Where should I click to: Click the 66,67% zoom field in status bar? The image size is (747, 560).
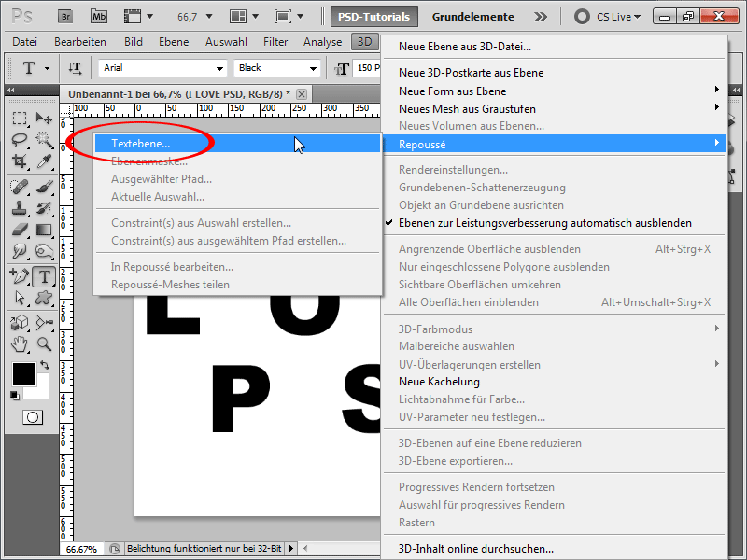(x=81, y=549)
